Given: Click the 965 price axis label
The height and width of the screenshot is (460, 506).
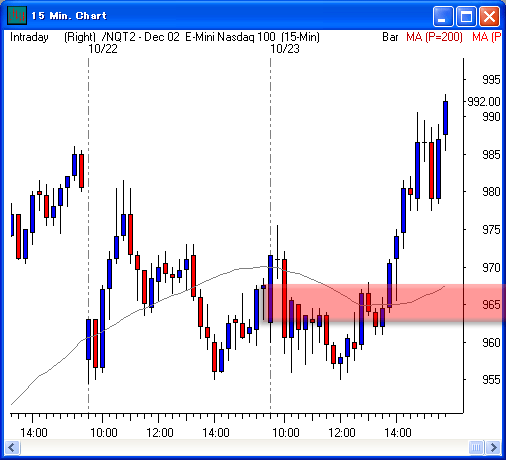Looking at the screenshot, I should point(491,305).
